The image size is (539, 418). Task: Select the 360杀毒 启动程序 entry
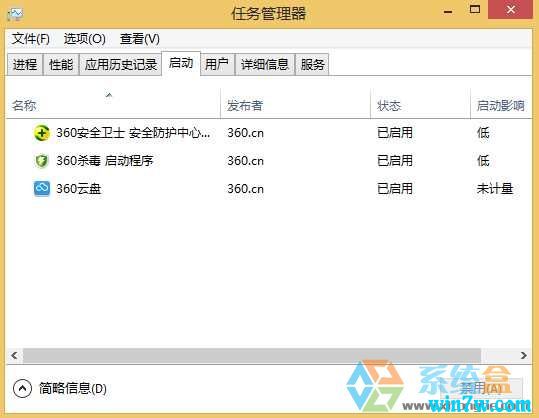[x=105, y=161]
